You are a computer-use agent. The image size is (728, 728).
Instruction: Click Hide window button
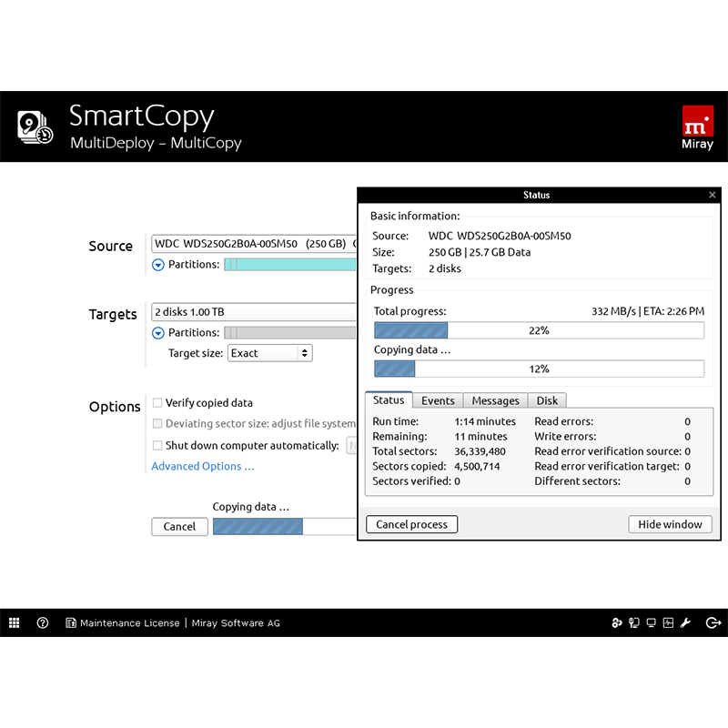[x=670, y=524]
